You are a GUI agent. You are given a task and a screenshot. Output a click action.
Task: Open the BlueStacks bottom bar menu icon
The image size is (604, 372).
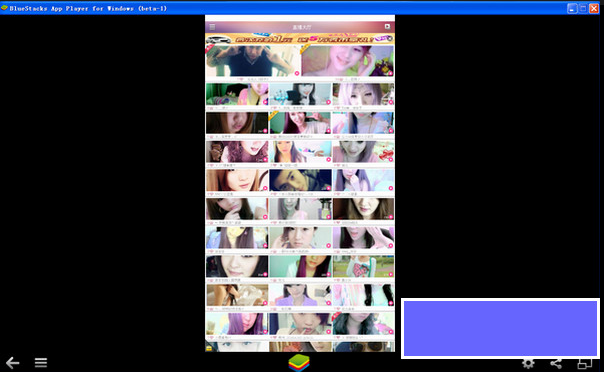(x=41, y=363)
